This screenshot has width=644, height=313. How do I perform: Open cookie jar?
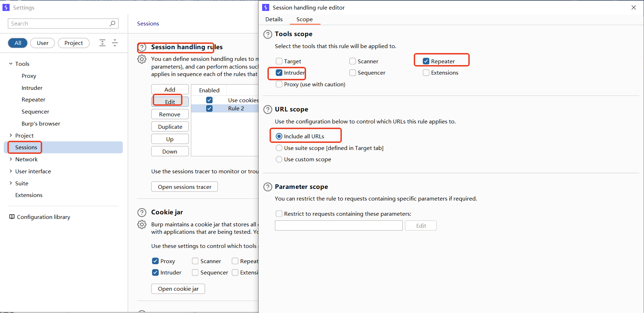178,289
